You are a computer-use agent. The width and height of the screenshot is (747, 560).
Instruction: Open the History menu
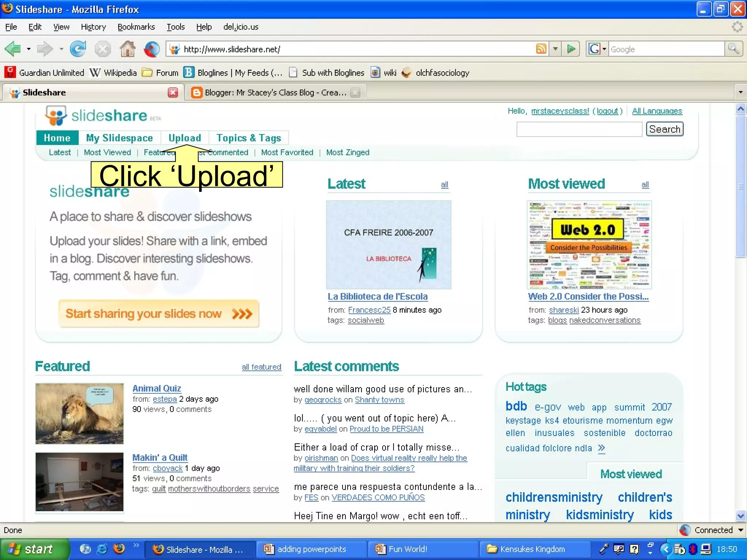pos(93,27)
